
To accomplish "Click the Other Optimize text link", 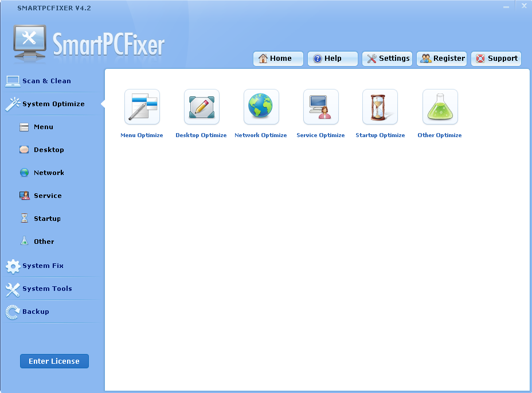I will click(x=439, y=135).
